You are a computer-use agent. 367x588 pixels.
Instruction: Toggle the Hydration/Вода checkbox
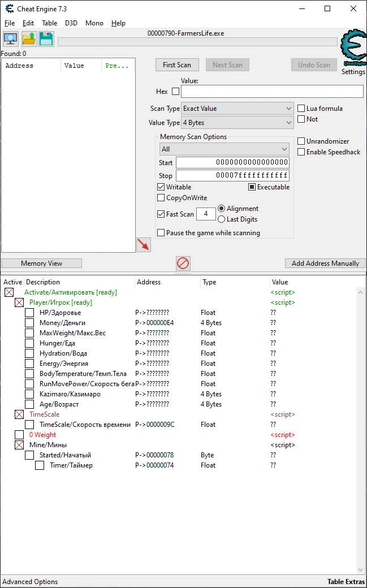pyautogui.click(x=29, y=353)
